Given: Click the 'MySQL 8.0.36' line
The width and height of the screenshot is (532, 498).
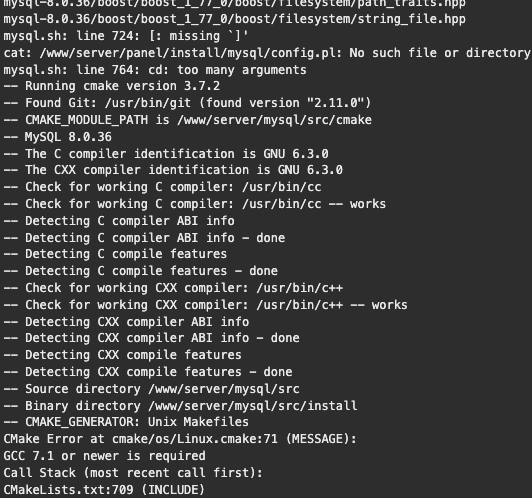Looking at the screenshot, I should (57, 137).
